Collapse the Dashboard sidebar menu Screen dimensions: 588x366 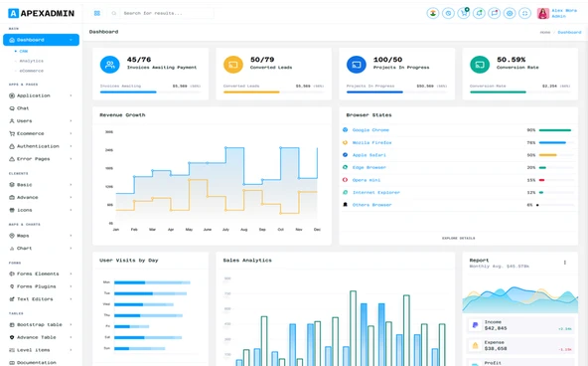42,40
